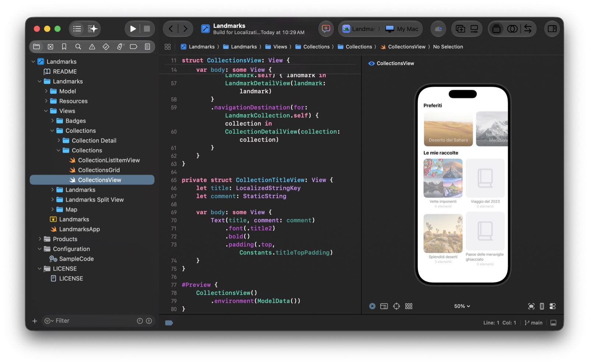Stop the running build

[147, 29]
